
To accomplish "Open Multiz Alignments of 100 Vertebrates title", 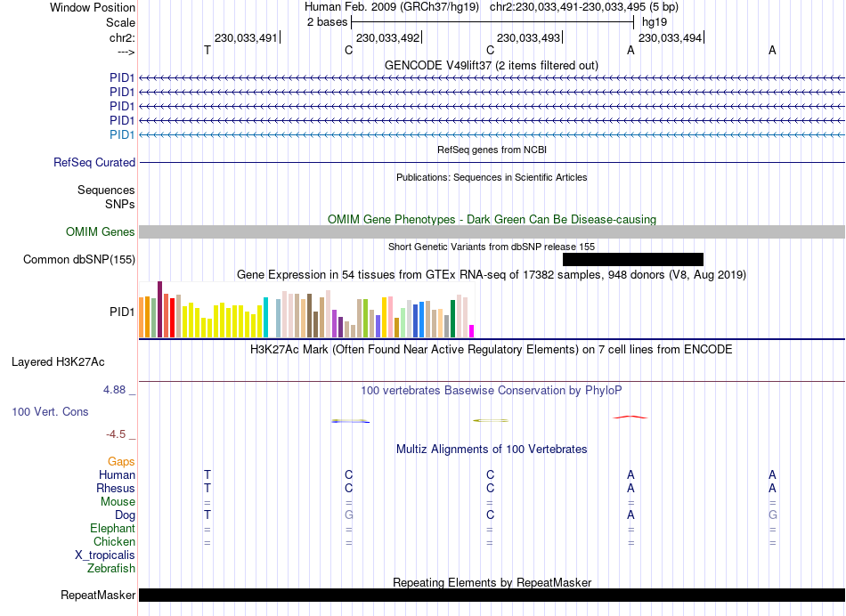I will pos(492,450).
